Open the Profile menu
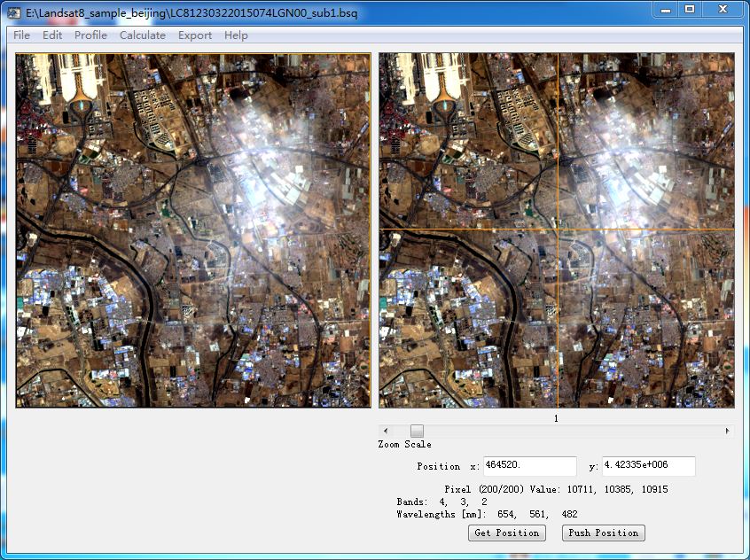This screenshot has width=750, height=560. tap(90, 35)
